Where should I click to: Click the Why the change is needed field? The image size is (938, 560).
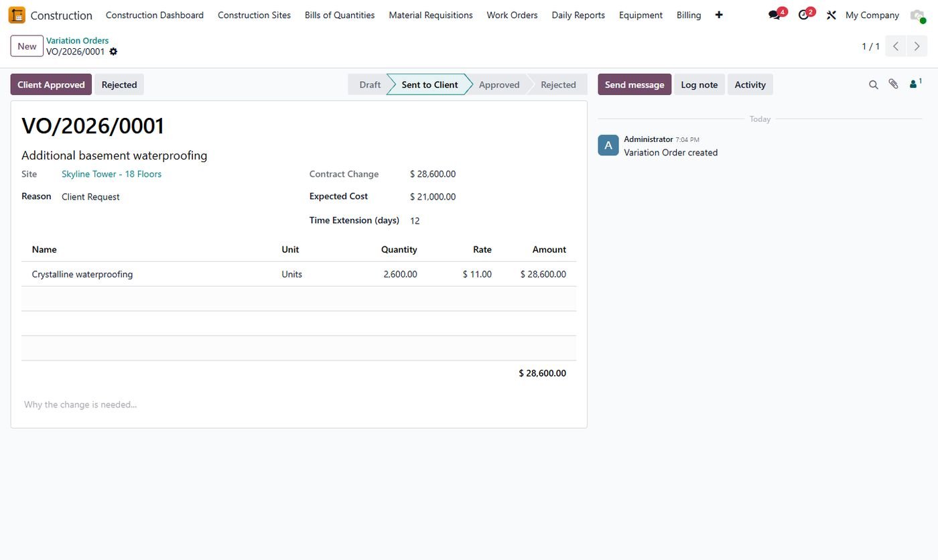click(299, 405)
